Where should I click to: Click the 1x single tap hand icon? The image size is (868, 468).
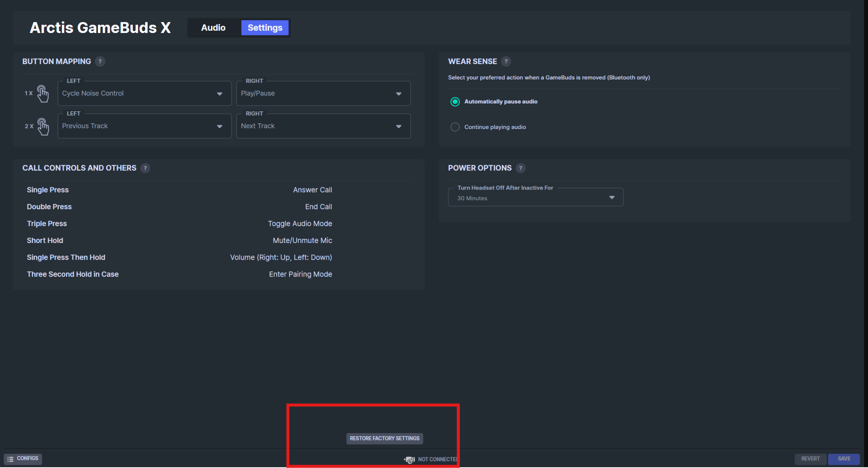43,94
